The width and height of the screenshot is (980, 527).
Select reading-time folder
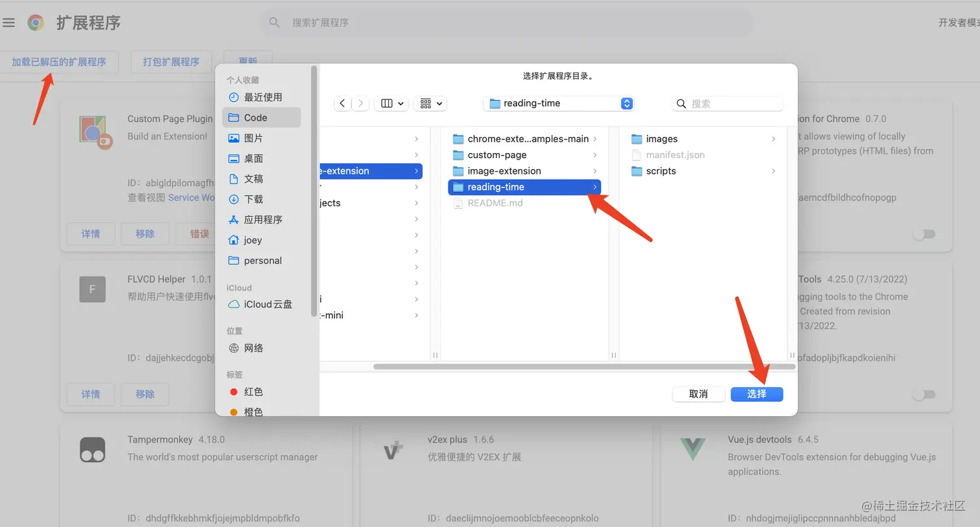pyautogui.click(x=524, y=187)
